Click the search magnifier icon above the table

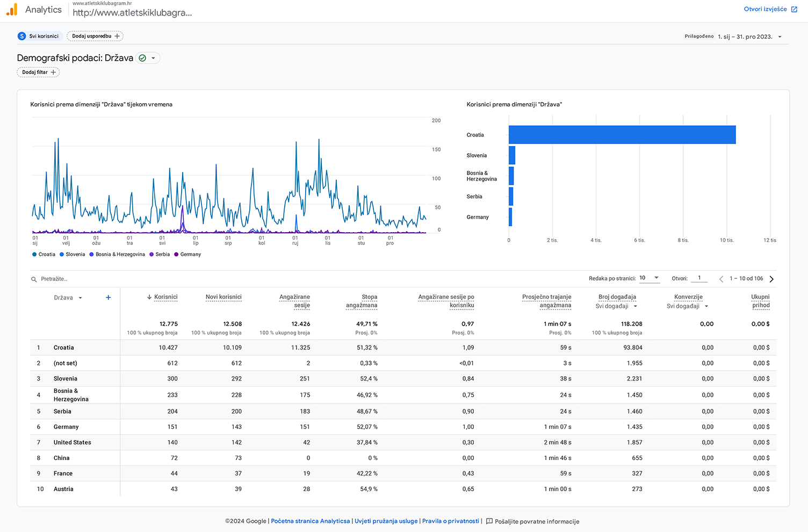click(x=34, y=279)
